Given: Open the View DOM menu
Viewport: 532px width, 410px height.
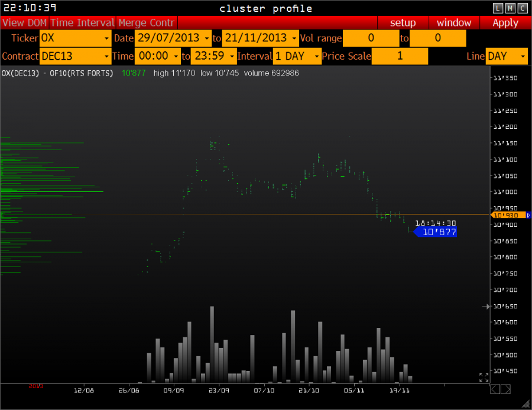Looking at the screenshot, I should point(24,23).
